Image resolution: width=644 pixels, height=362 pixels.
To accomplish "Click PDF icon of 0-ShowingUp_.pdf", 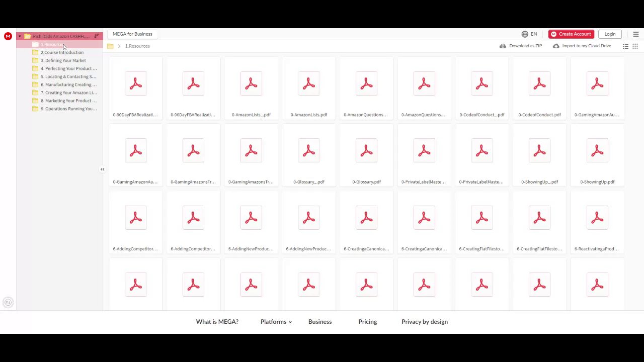I will [539, 151].
